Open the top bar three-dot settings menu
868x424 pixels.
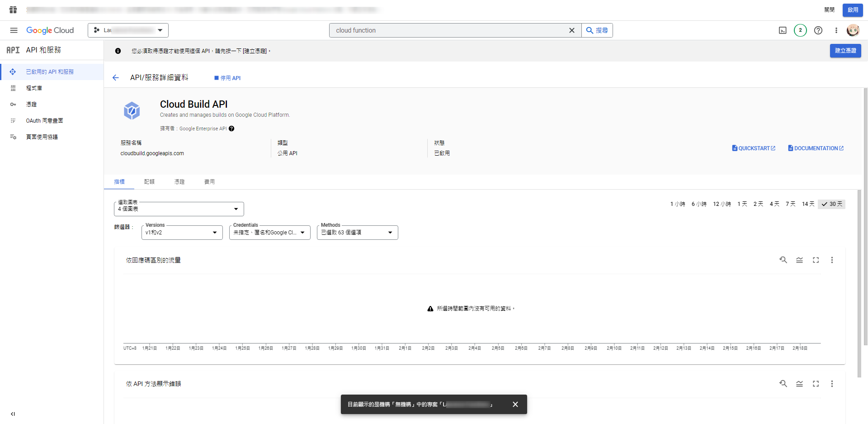[836, 30]
